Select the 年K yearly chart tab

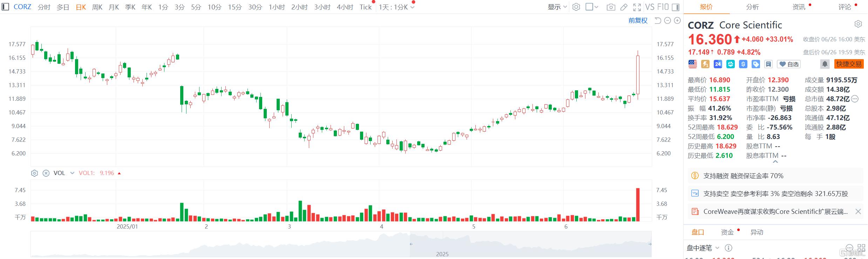point(147,7)
